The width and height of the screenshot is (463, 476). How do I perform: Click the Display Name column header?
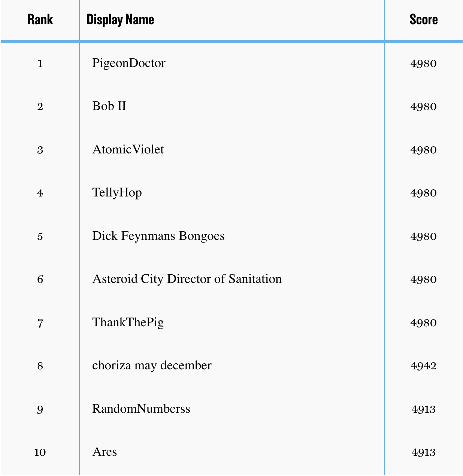[120, 19]
